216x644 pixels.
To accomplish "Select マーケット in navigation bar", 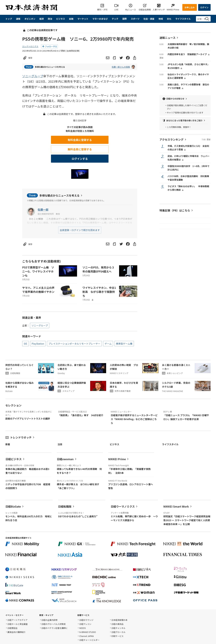I will coord(83,19).
